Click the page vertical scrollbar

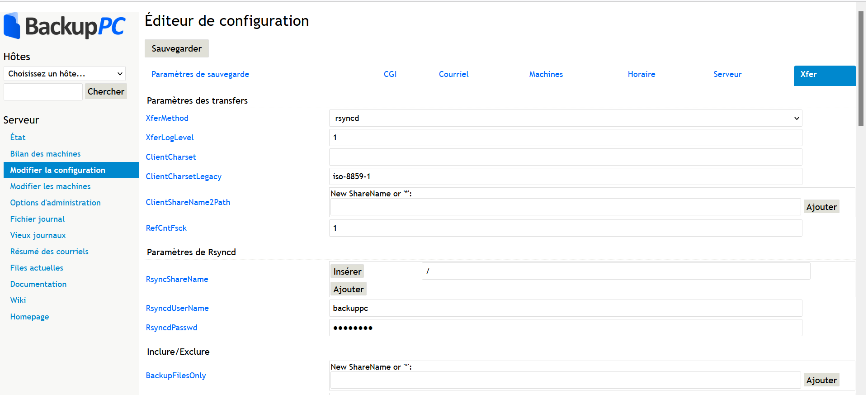(x=861, y=68)
